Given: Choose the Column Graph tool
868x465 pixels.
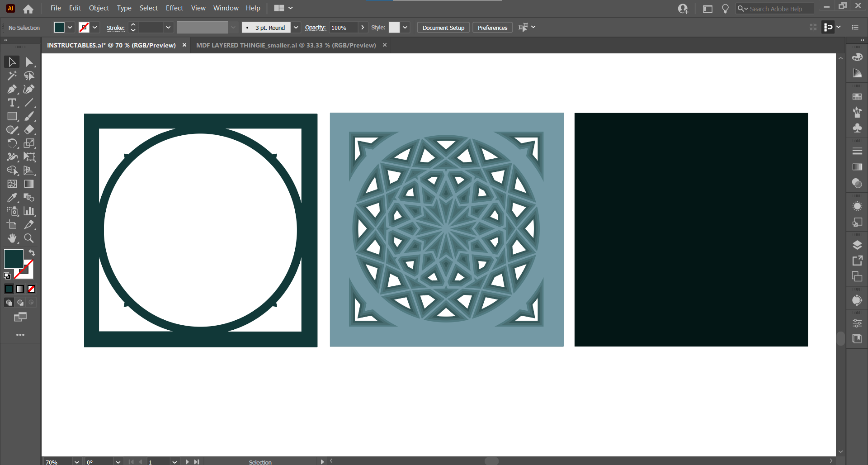Looking at the screenshot, I should click(29, 211).
